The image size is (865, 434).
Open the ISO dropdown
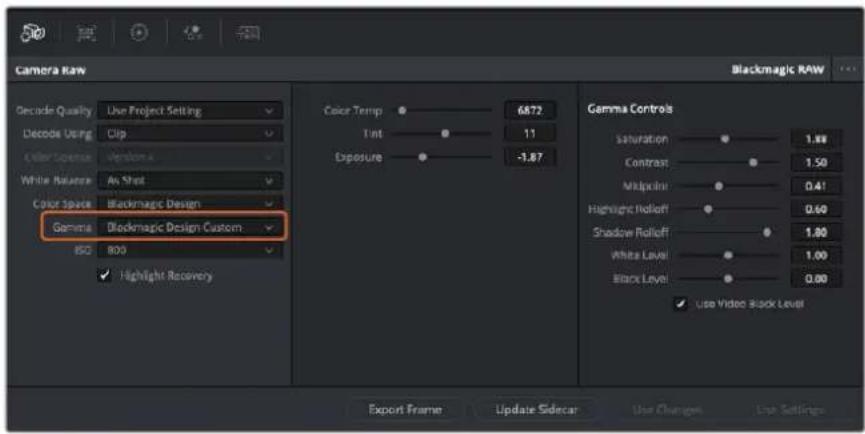[190, 250]
